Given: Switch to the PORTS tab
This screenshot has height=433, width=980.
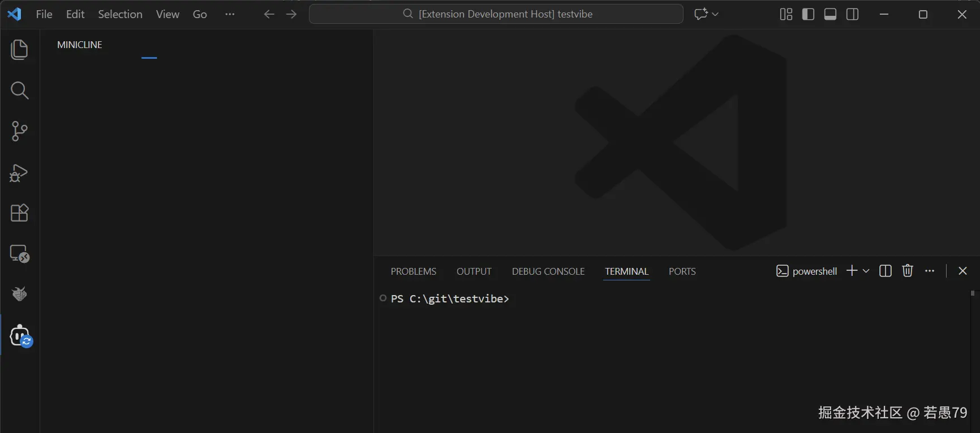Looking at the screenshot, I should point(682,271).
